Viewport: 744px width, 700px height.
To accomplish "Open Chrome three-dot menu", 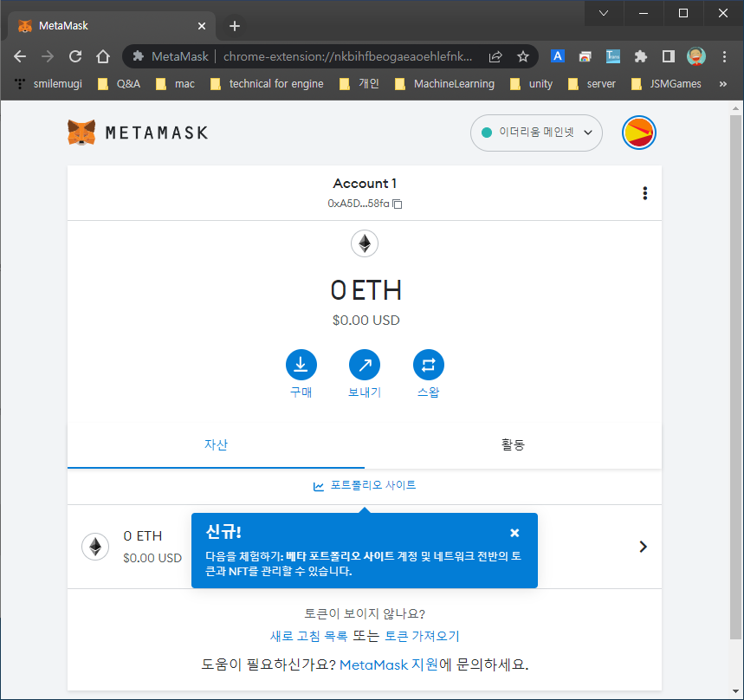I will click(724, 56).
